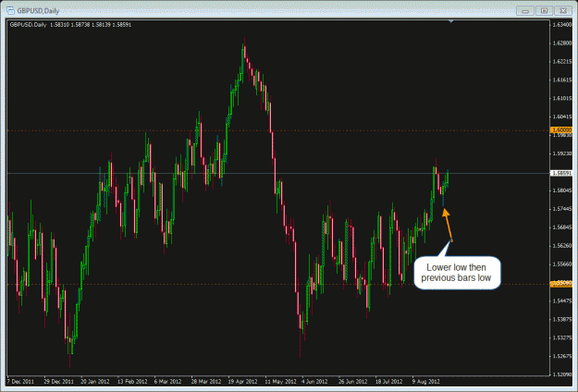Click the 26 Jun 2012 date label
The image size is (578, 392).
point(352,382)
